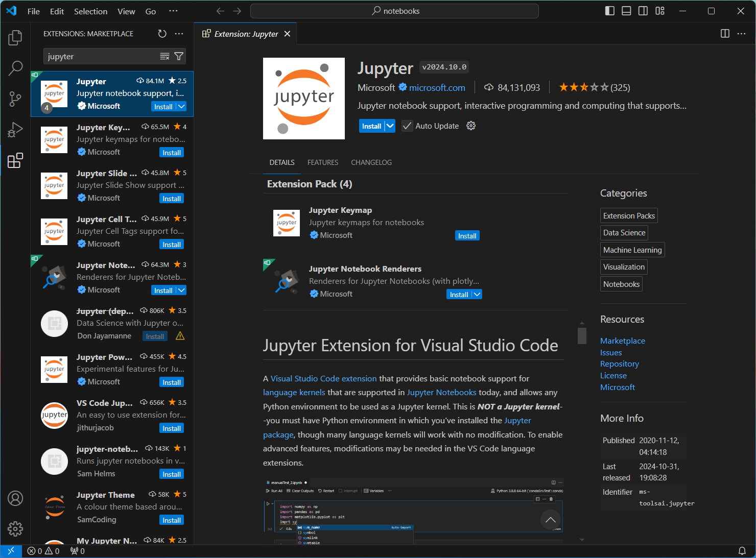Screen dimensions: 756x558
Task: Open the License resource link
Action: tap(613, 376)
